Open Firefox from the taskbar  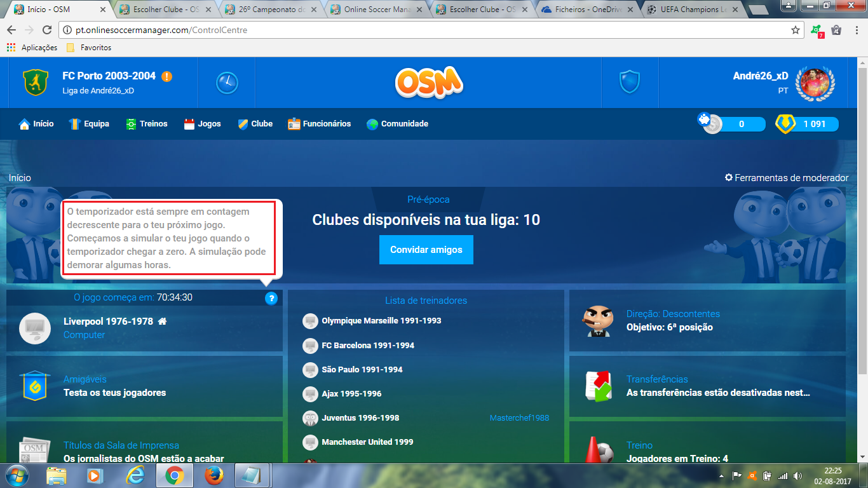(x=214, y=475)
